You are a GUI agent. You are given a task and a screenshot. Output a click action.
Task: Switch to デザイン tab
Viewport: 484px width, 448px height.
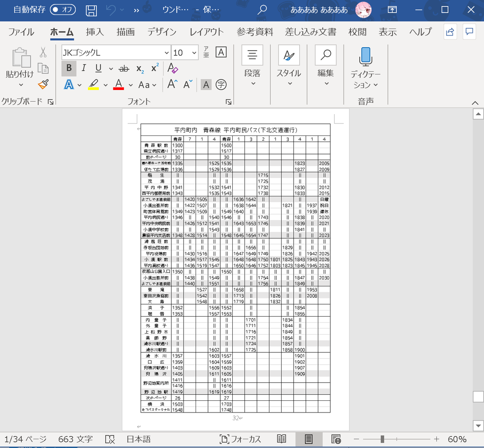click(x=162, y=32)
